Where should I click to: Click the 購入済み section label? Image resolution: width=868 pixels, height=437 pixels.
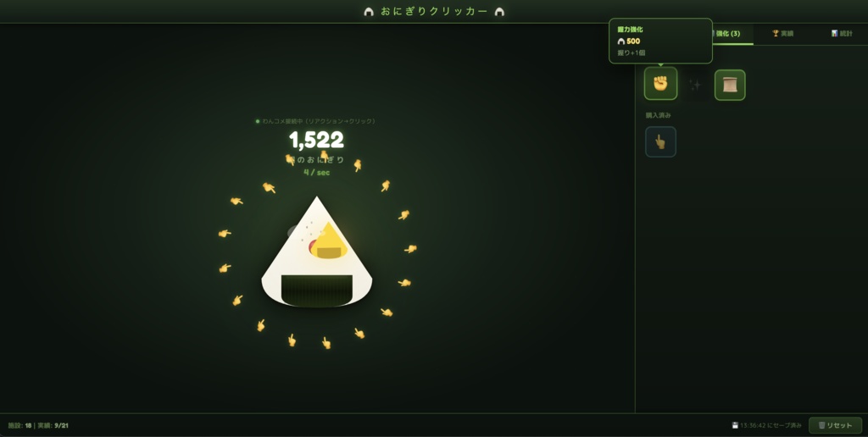coord(658,116)
